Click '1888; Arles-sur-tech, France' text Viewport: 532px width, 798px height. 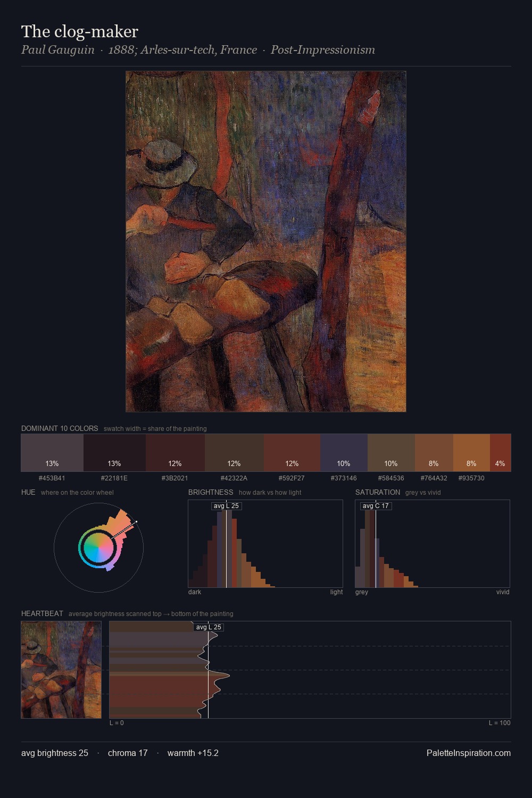coord(182,50)
